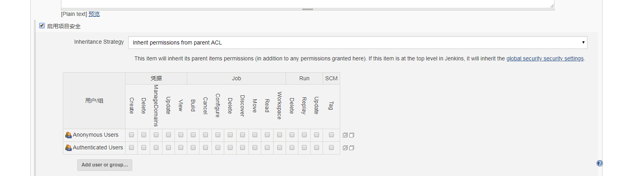The image size is (644, 176).
Task: Click the 预览 preview link
Action: (94, 14)
